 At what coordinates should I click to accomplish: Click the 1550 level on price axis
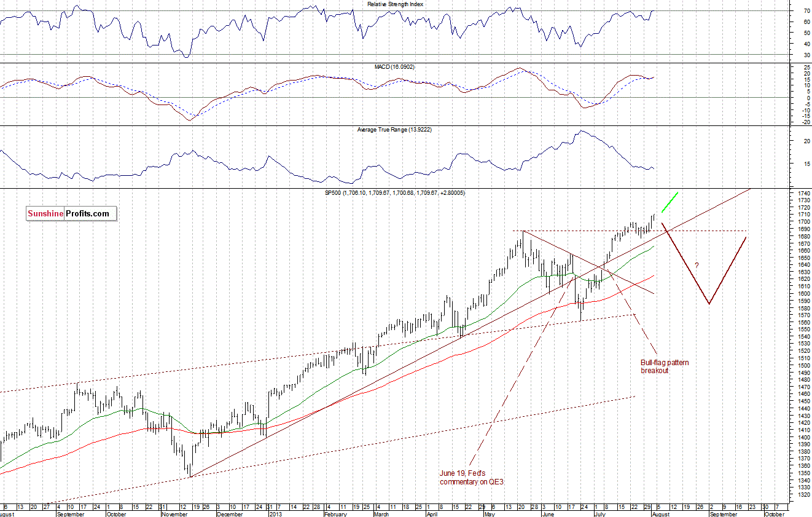[803, 330]
